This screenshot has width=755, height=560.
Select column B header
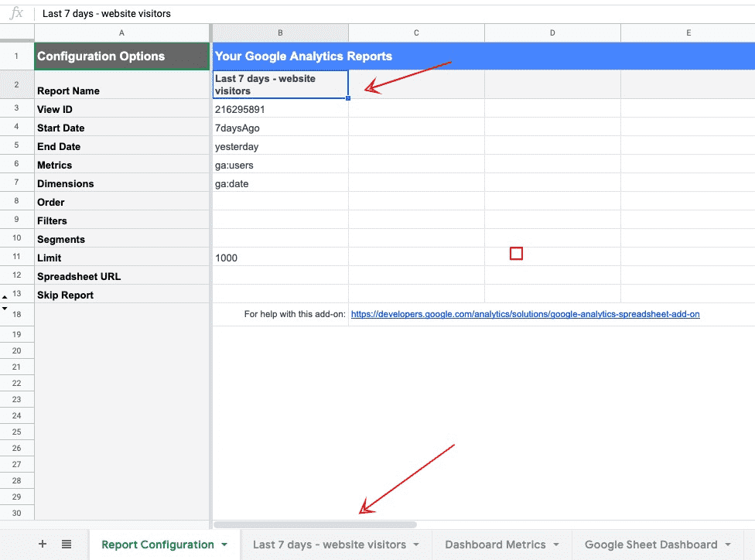pos(280,32)
